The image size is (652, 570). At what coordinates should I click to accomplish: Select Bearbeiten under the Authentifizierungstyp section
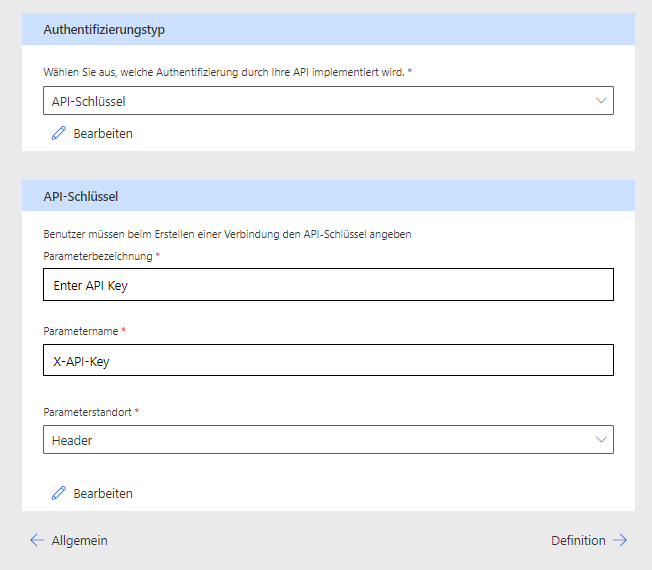[x=102, y=133]
